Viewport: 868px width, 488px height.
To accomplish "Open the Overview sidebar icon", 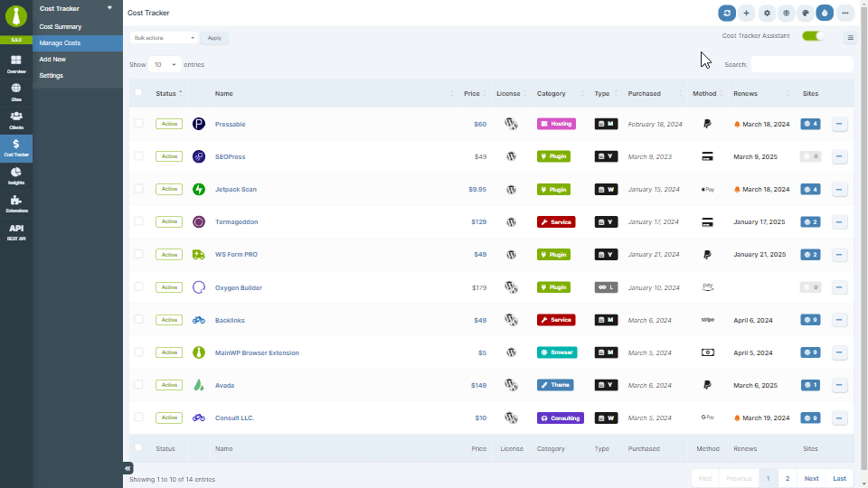I will (x=16, y=64).
